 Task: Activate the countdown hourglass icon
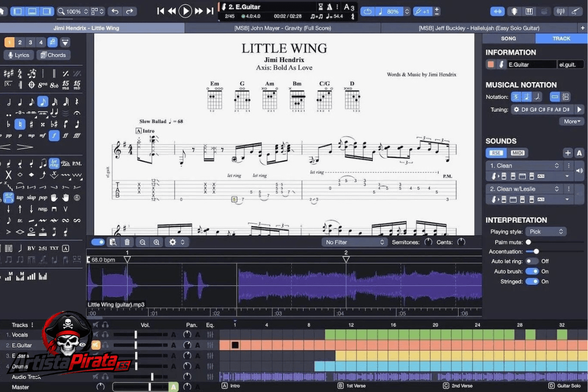point(321,7)
